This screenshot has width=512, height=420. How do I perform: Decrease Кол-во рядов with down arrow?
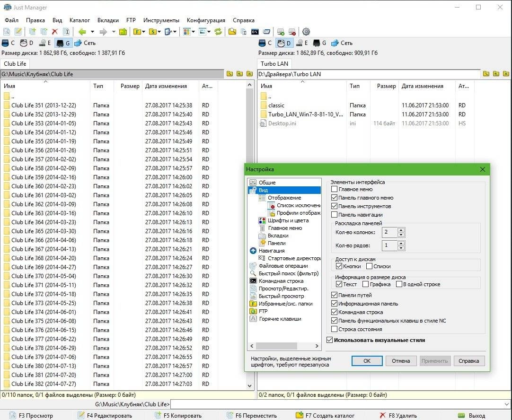tap(401, 248)
